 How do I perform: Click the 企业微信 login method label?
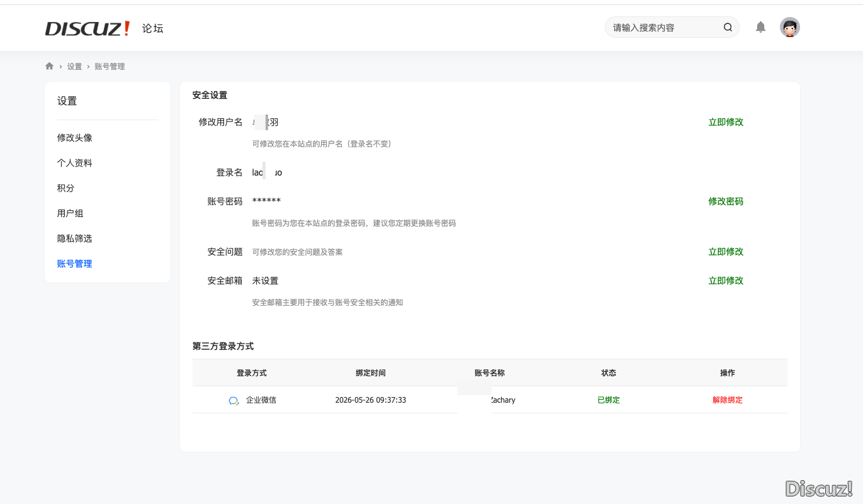[261, 400]
